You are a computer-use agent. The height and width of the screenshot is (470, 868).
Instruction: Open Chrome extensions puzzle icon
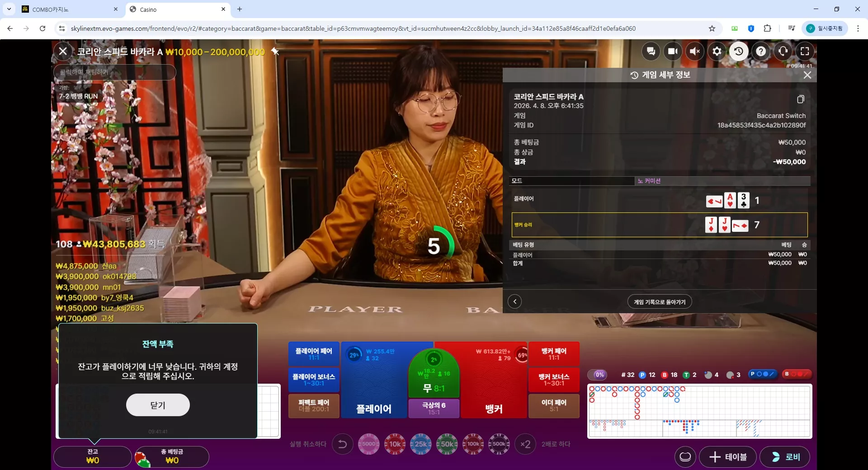767,28
